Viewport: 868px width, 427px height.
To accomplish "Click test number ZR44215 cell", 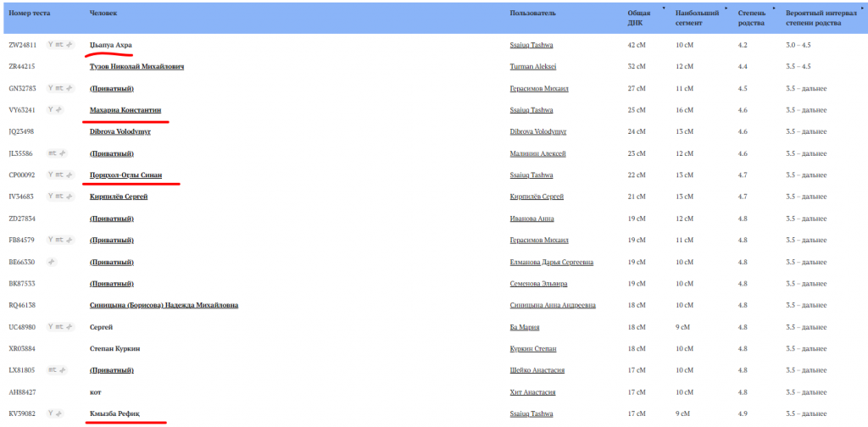I will [22, 66].
